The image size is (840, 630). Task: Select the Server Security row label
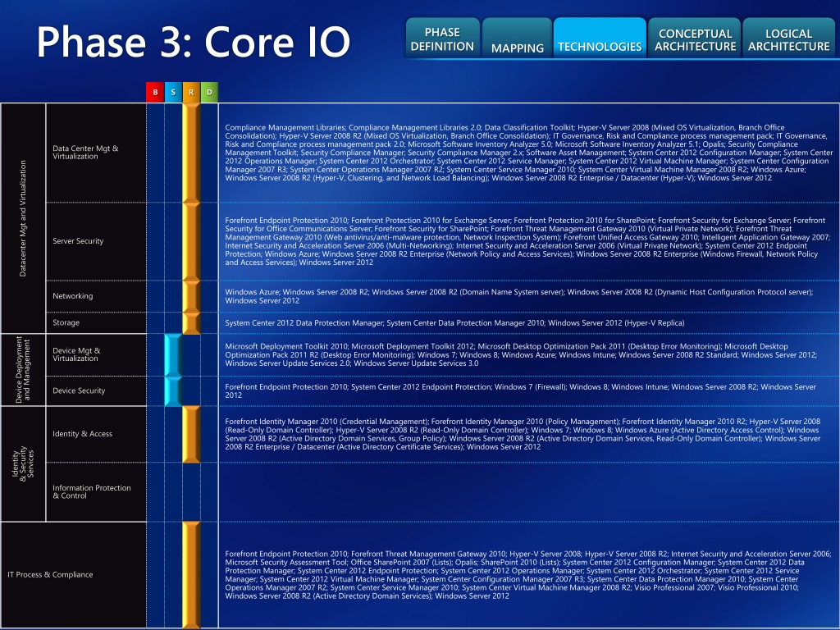[78, 241]
